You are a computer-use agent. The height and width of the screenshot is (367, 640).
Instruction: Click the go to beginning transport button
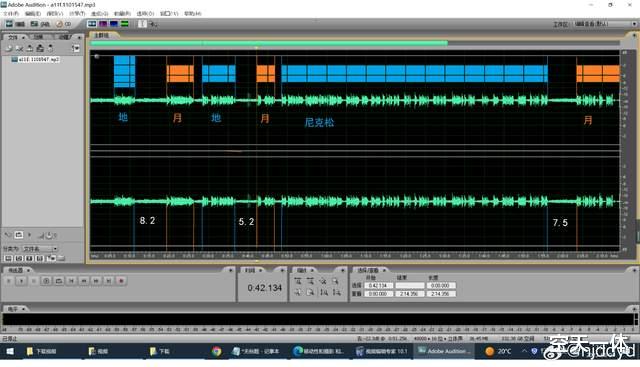pos(71,281)
